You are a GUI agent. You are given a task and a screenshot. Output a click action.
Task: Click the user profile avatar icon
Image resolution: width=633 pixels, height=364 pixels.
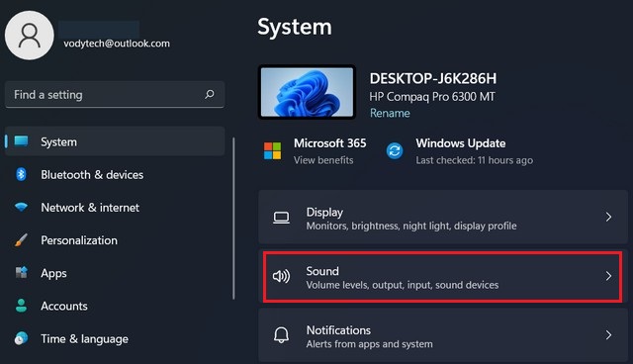29,36
